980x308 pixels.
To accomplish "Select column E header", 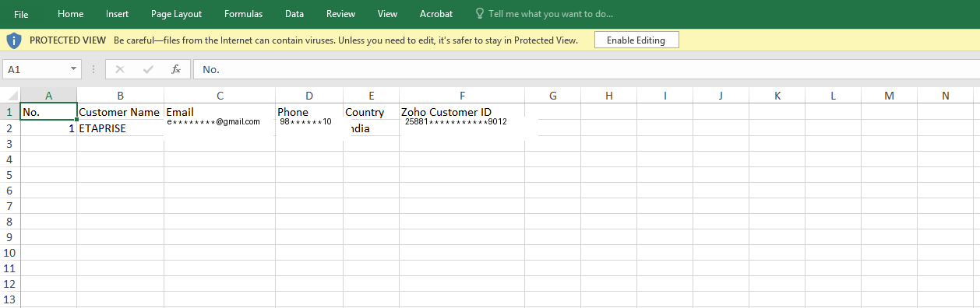I will 372,96.
